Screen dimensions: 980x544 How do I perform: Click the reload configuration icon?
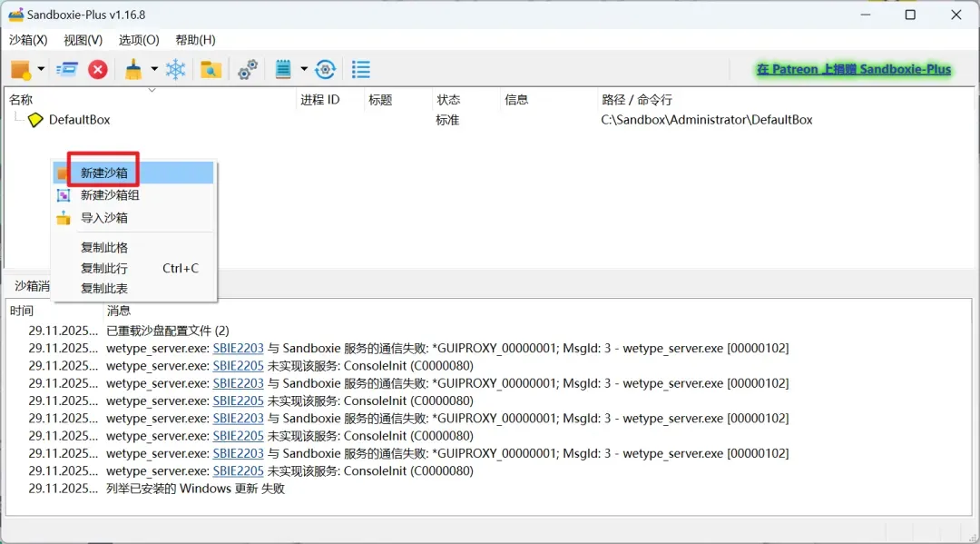point(326,69)
